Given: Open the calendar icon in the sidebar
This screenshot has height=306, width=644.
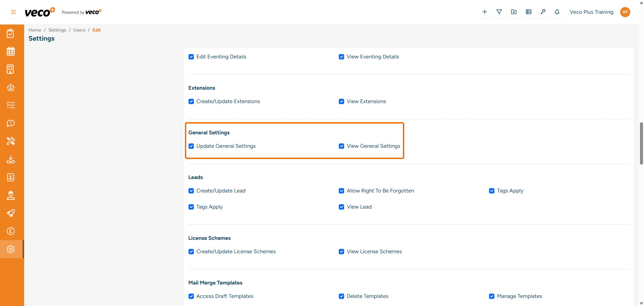Looking at the screenshot, I should tap(11, 51).
